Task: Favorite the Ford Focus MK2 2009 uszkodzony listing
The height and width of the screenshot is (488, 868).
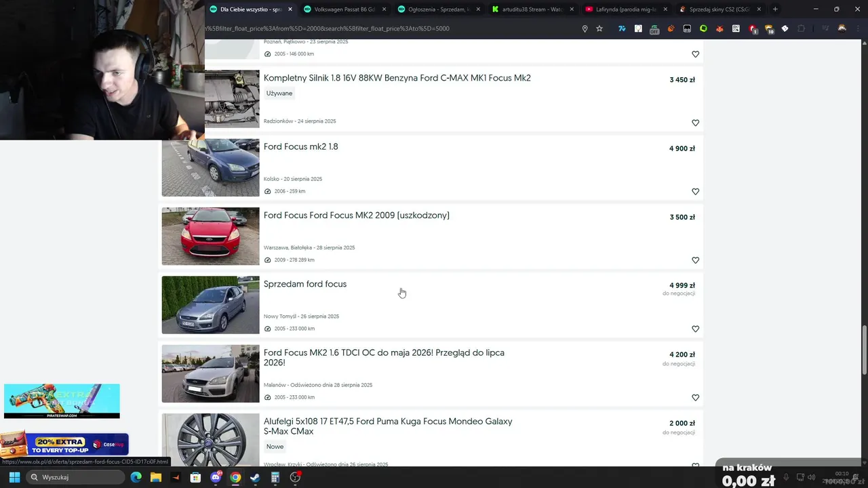Action: pyautogui.click(x=695, y=260)
